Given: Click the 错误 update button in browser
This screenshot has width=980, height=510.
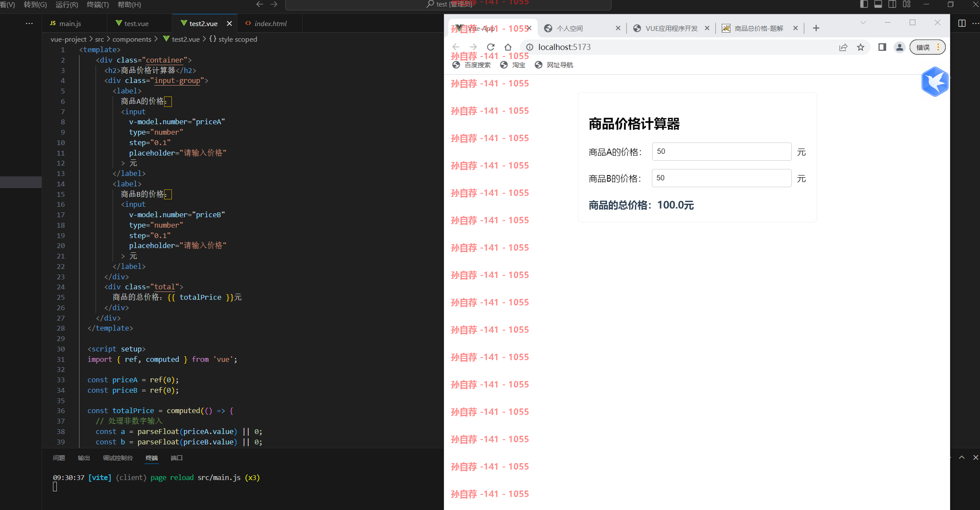Looking at the screenshot, I should 927,47.
